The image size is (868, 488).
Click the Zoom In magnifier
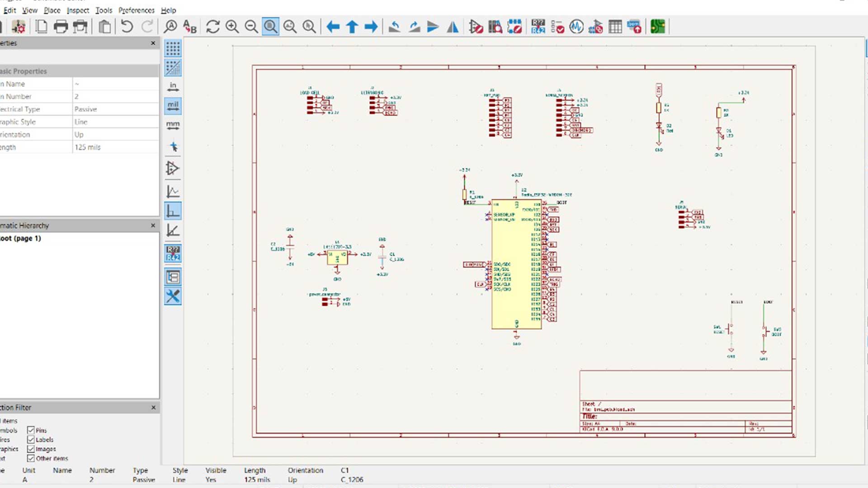(x=232, y=27)
